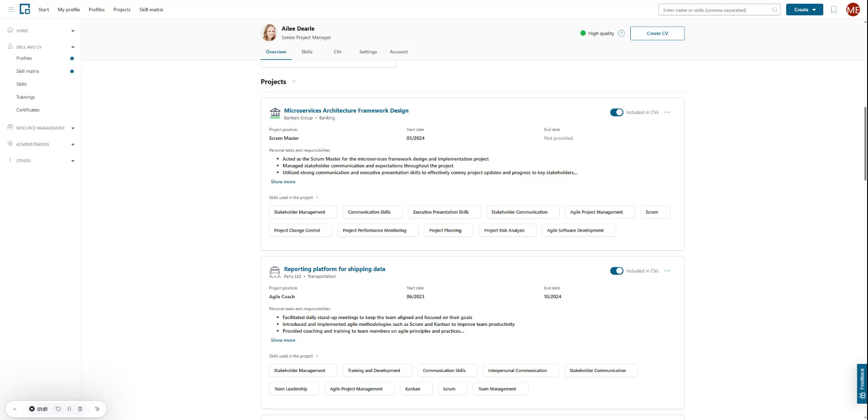Unstar Profiles in the sidebar
The image size is (868, 420).
[x=72, y=58]
